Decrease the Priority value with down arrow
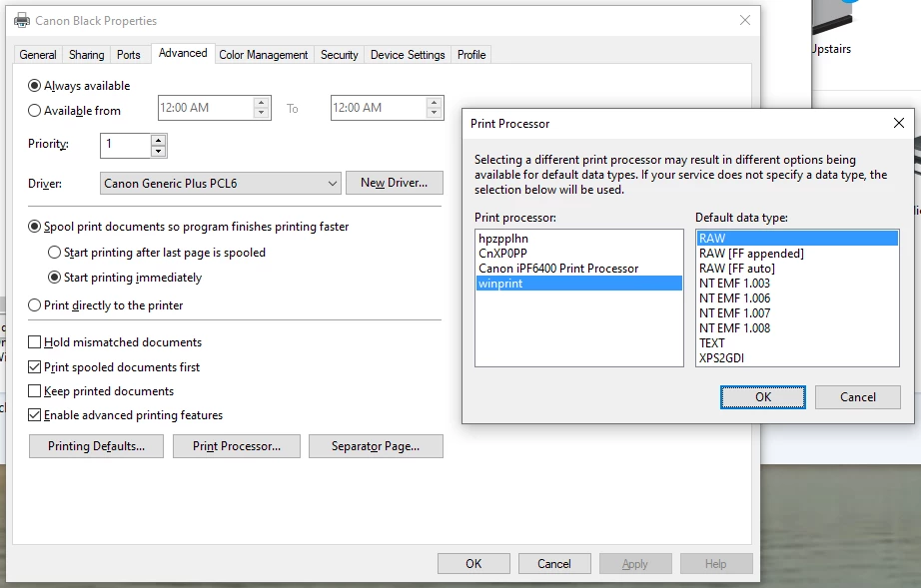Screen dimensions: 921x588 [x=158, y=152]
